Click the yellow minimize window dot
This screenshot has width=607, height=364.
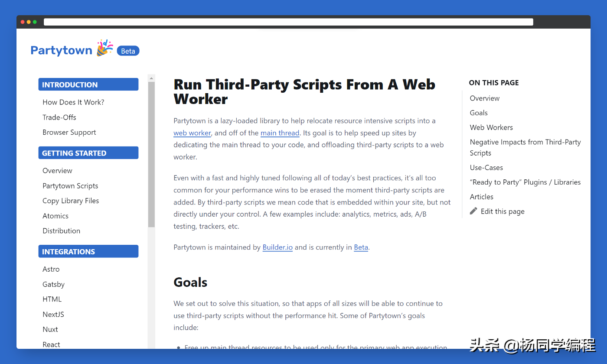[x=29, y=22]
